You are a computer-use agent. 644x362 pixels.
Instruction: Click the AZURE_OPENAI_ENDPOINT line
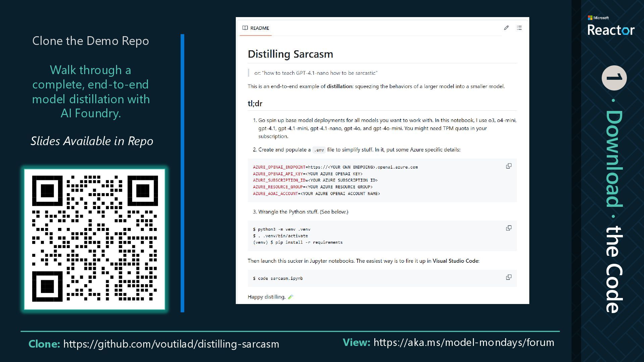pyautogui.click(x=335, y=167)
